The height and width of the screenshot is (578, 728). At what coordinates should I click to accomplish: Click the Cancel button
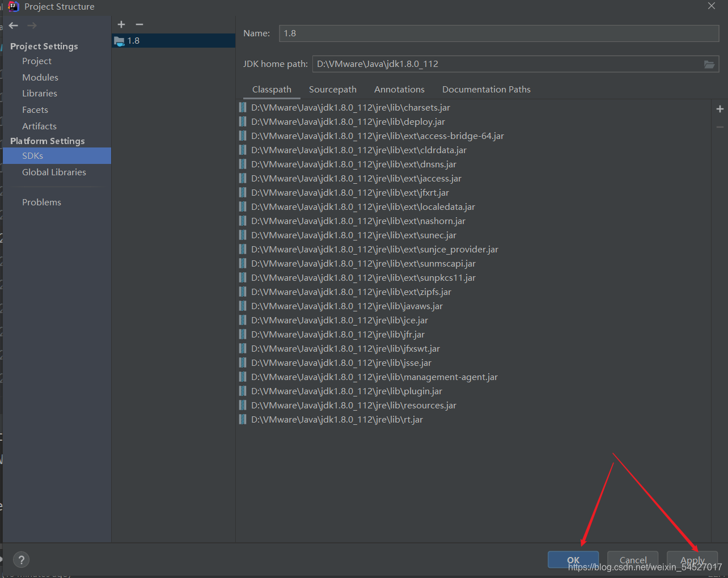tap(632, 559)
